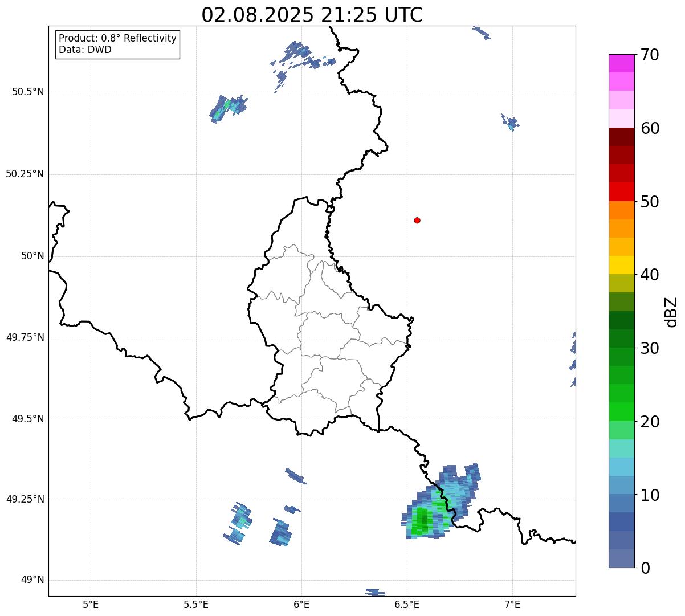
Task: Click the dark green core of the strongest radar cell
Action: [x=423, y=518]
